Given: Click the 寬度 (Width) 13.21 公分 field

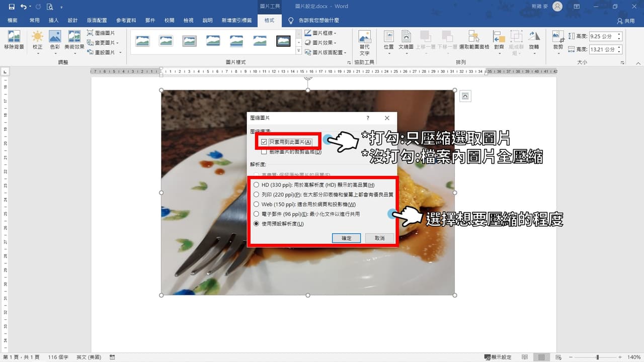Looking at the screenshot, I should coord(606,49).
